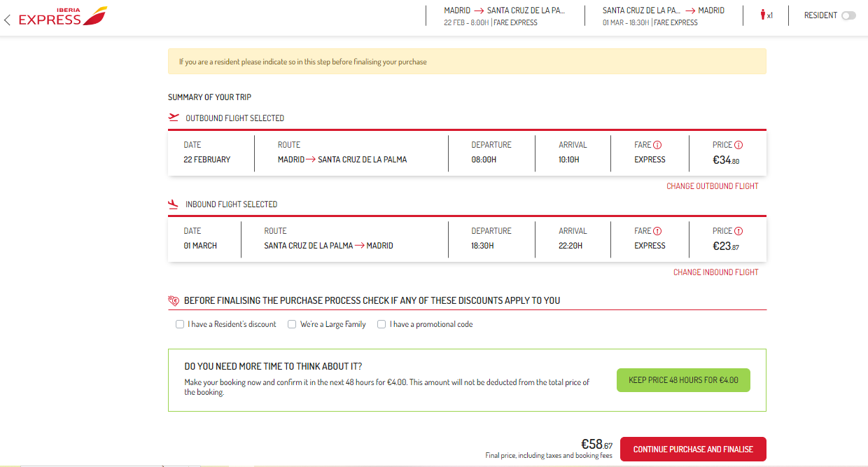Click inbound departure time 18:30H

coord(482,246)
